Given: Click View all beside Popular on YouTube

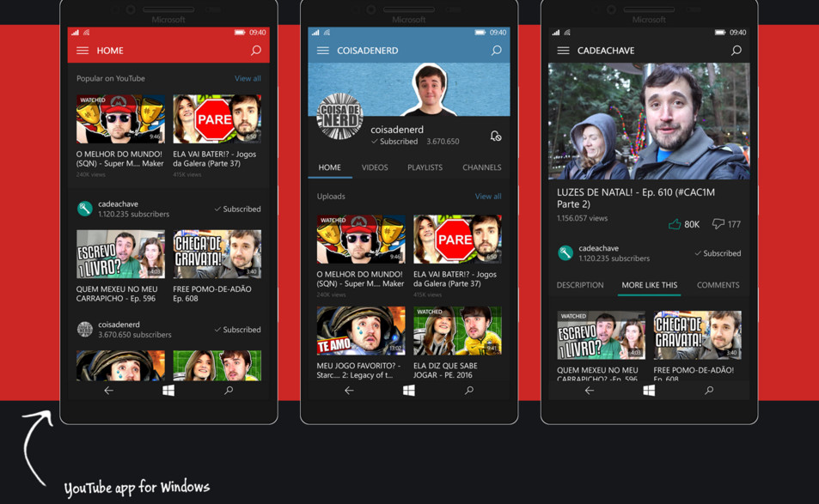Looking at the screenshot, I should [x=248, y=78].
